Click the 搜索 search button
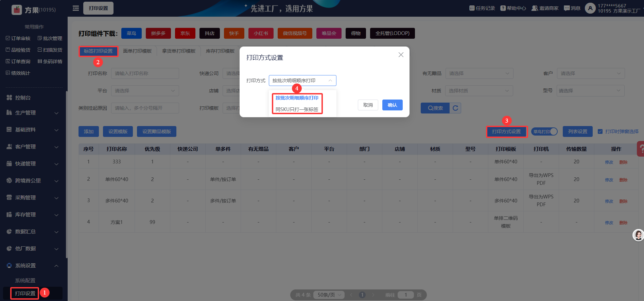 coord(435,108)
